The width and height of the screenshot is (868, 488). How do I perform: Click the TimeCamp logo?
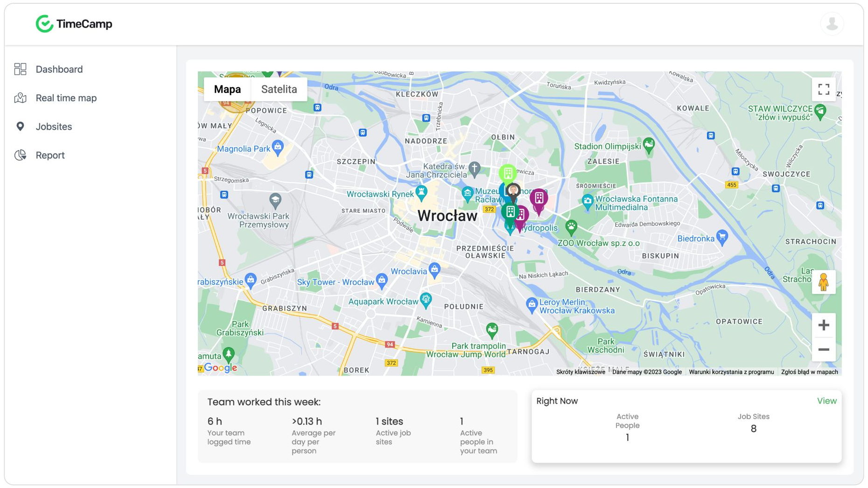tap(74, 24)
